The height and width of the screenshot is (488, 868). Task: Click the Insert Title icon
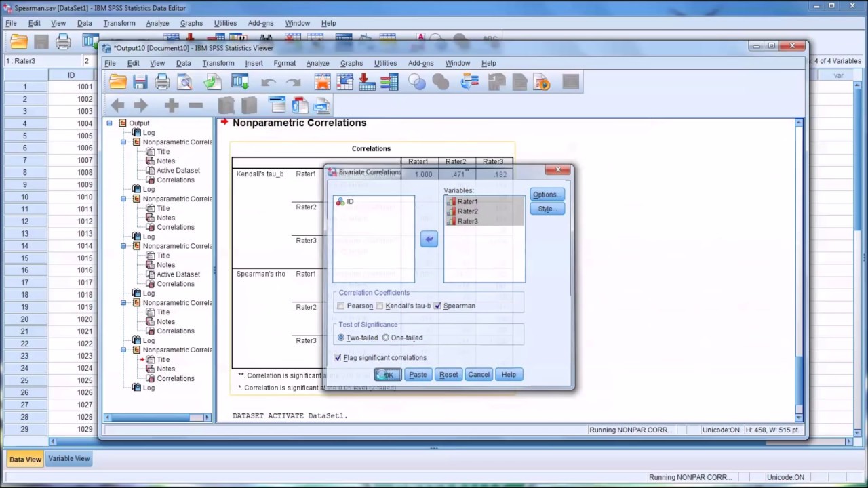pyautogui.click(x=299, y=105)
